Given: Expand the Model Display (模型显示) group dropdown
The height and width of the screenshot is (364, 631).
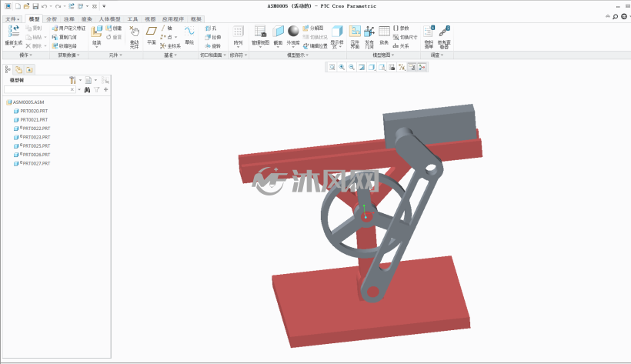Looking at the screenshot, I should pos(298,55).
